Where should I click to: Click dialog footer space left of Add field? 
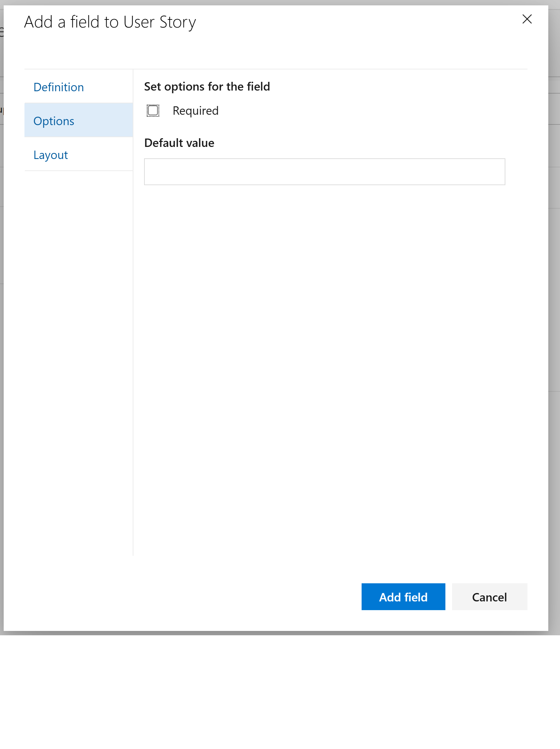pos(203,597)
